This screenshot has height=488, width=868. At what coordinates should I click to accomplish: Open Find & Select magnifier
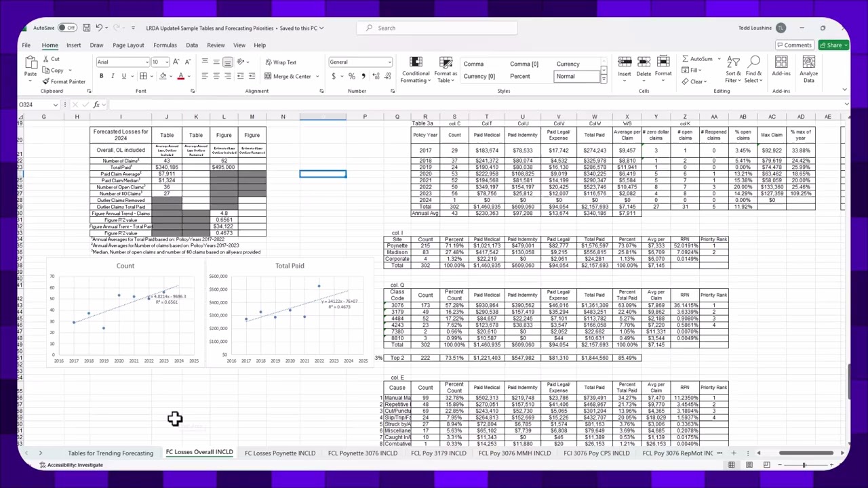(753, 70)
